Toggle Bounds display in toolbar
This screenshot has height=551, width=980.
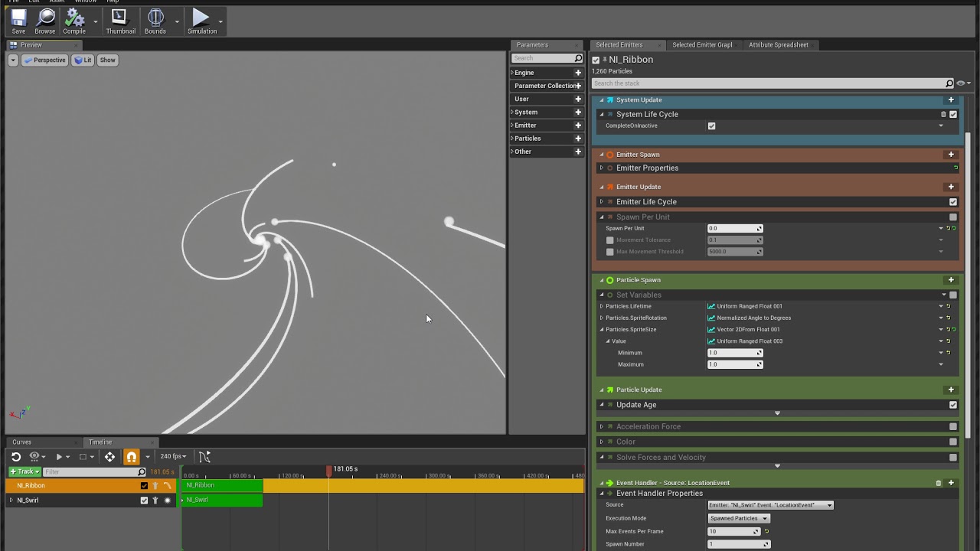pyautogui.click(x=155, y=21)
